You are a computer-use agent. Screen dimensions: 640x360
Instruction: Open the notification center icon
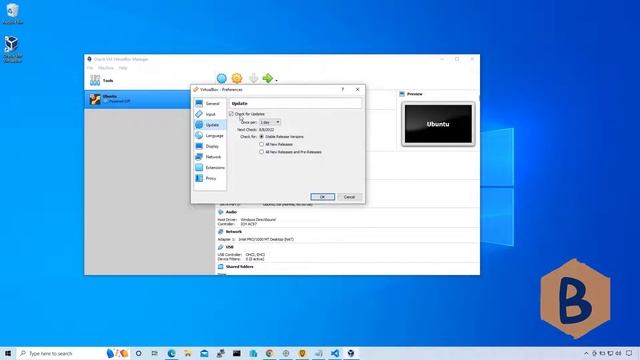pyautogui.click(x=629, y=353)
